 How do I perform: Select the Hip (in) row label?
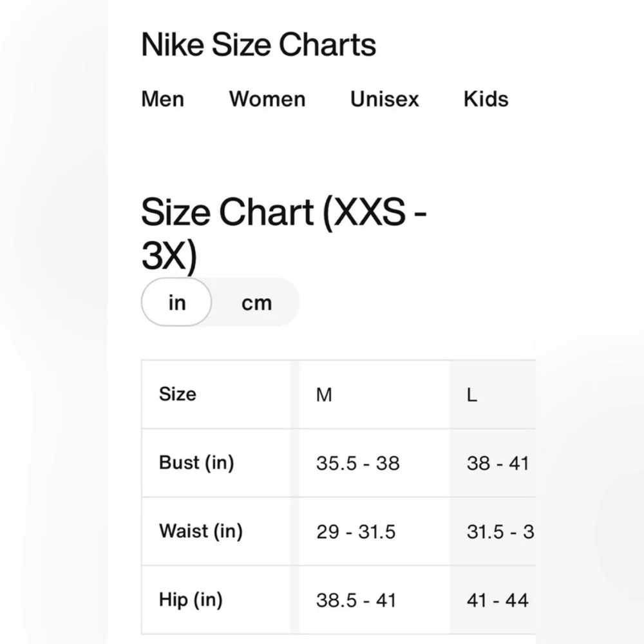point(191,600)
